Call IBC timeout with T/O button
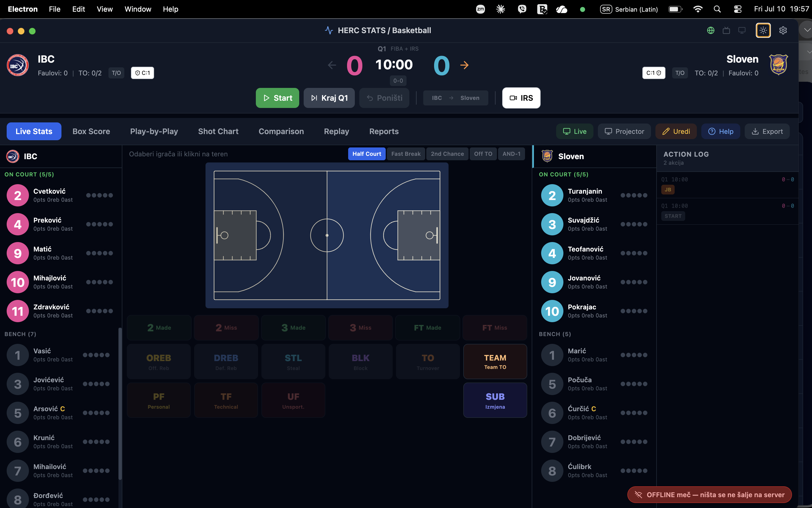 (116, 73)
